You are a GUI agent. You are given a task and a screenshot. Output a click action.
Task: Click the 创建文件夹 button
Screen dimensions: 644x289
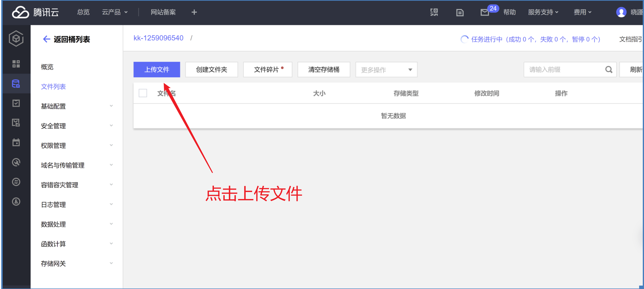point(211,69)
